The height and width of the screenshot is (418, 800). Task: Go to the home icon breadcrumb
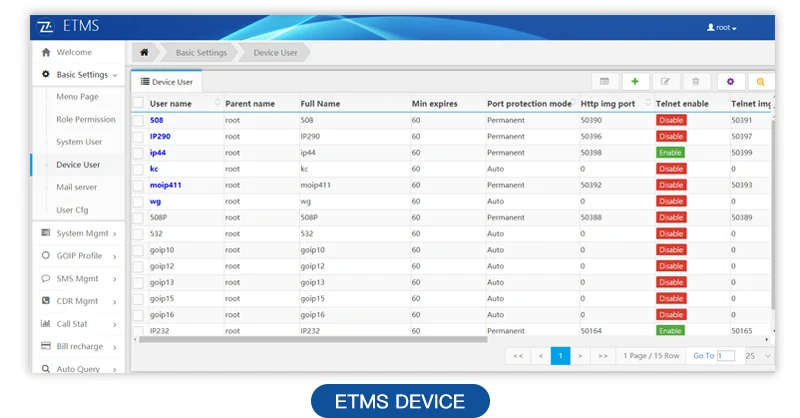[145, 52]
